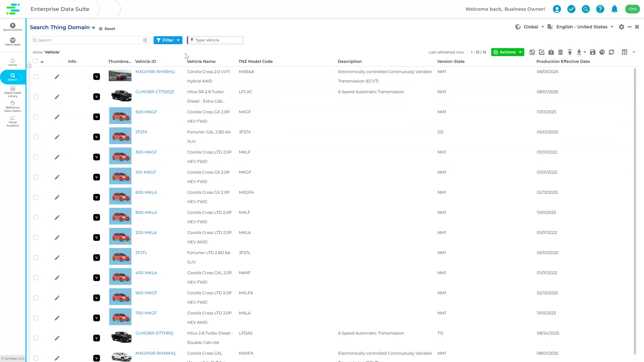Open the Global scope menu
The height and width of the screenshot is (362, 644).
coord(531,27)
